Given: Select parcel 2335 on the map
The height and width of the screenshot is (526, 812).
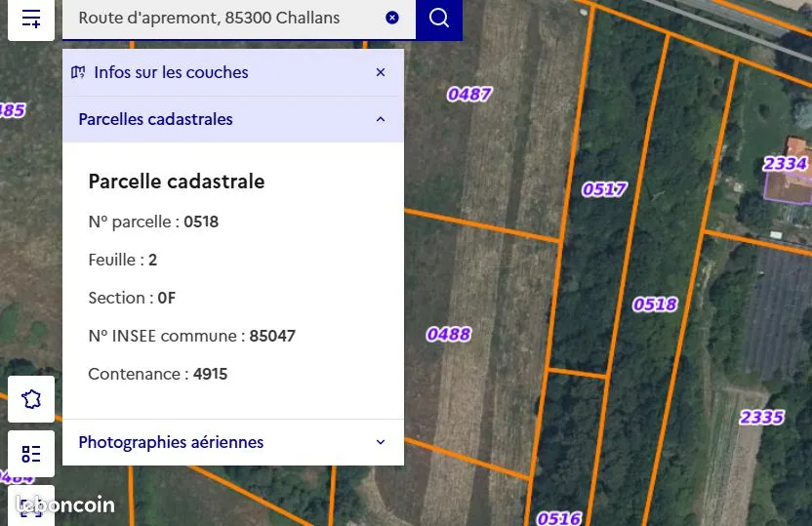Looking at the screenshot, I should (x=762, y=417).
